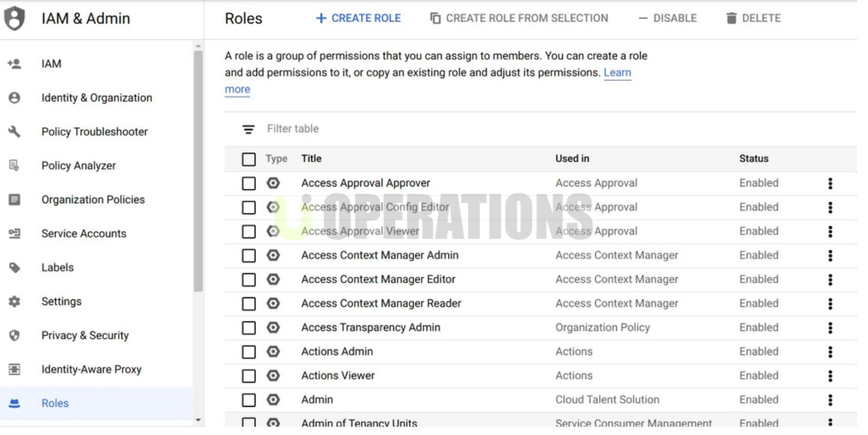868x435 pixels.
Task: Click the Policy Troubleshooter wrench icon
Action: [x=14, y=131]
